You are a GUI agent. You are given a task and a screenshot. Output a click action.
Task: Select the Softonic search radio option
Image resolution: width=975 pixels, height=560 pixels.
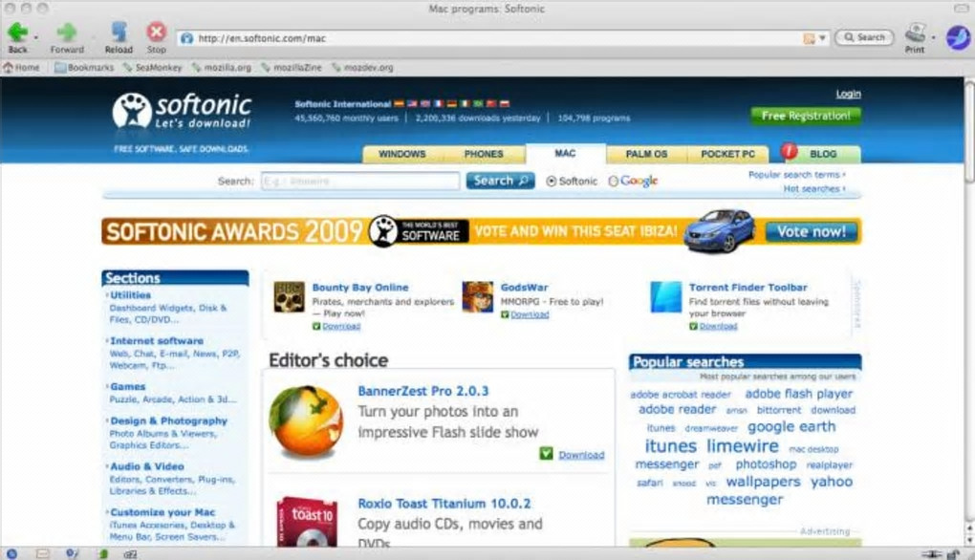coord(551,181)
